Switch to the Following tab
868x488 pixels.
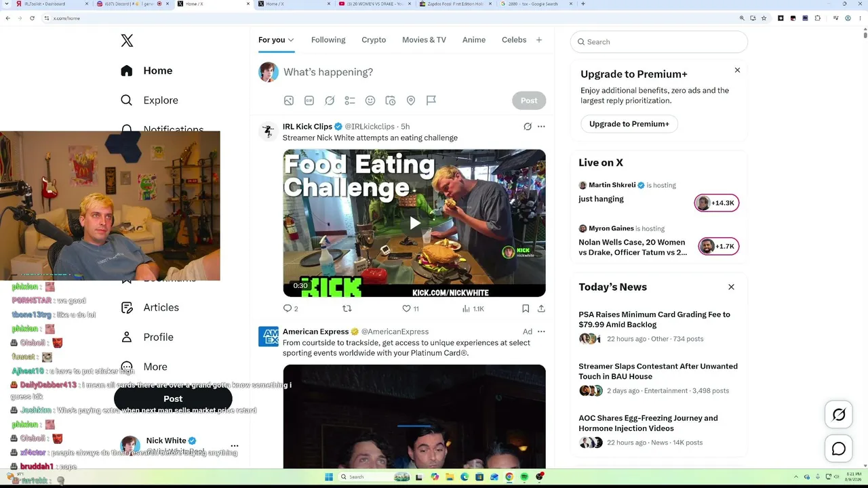point(328,40)
